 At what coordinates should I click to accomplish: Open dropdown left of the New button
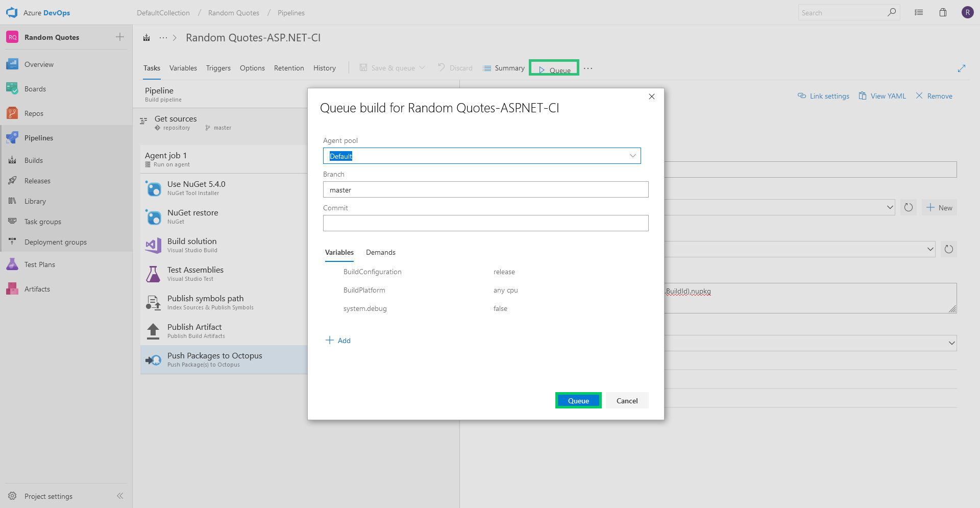pyautogui.click(x=890, y=207)
